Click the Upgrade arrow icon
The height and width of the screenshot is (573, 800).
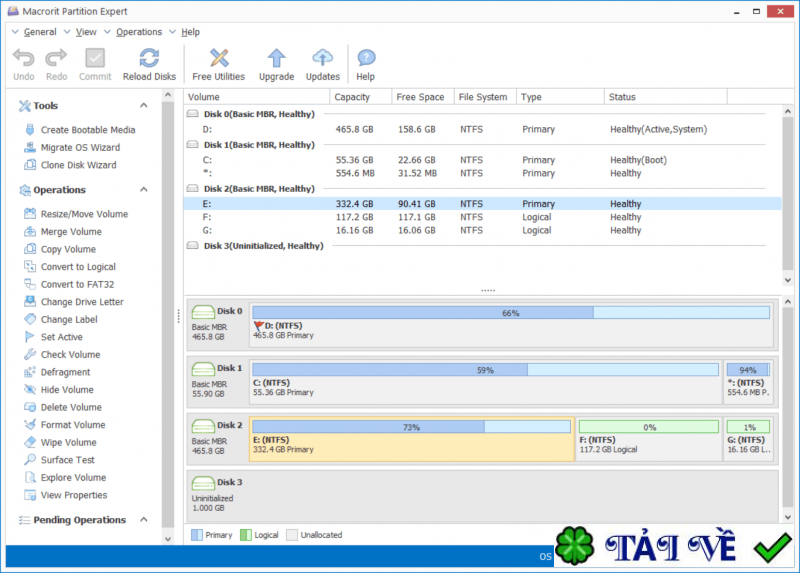(x=276, y=59)
